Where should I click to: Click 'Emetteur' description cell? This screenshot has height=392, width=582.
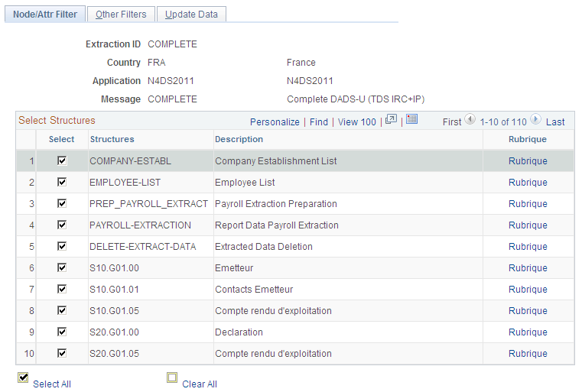(234, 267)
